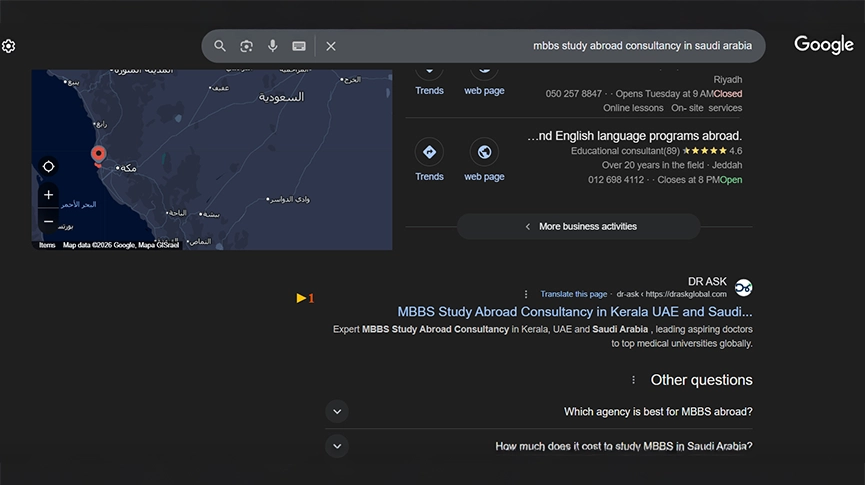Expand 'Which agency is best for MBBS abroad?'

[x=337, y=411]
